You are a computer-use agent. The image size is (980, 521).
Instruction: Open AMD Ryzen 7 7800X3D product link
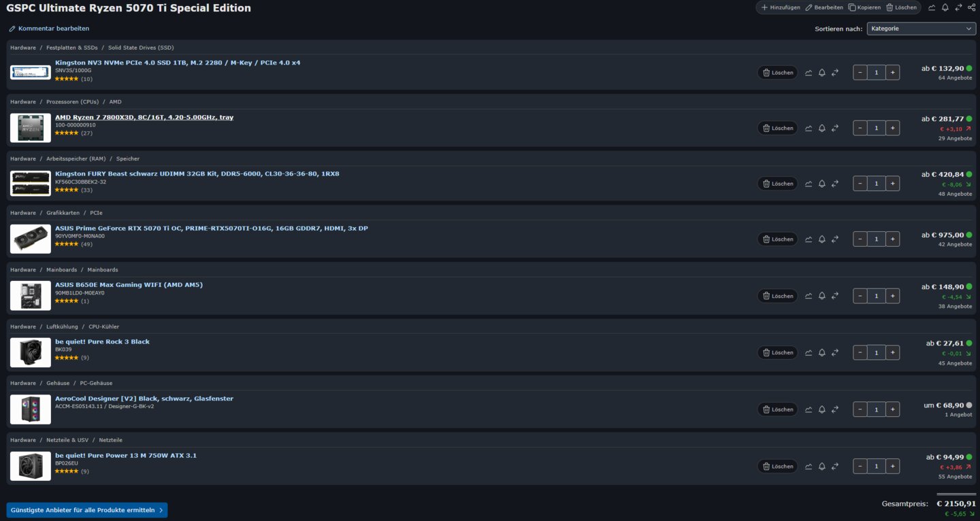[x=144, y=117]
